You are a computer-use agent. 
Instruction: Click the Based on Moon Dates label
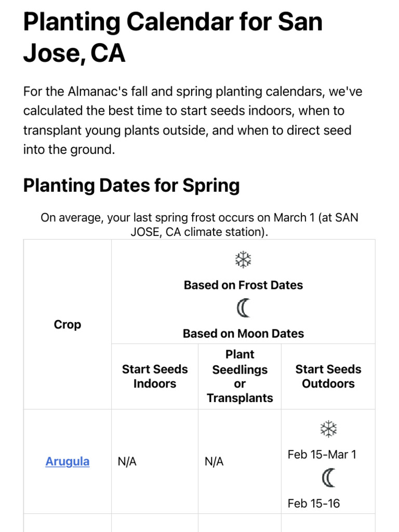click(243, 334)
